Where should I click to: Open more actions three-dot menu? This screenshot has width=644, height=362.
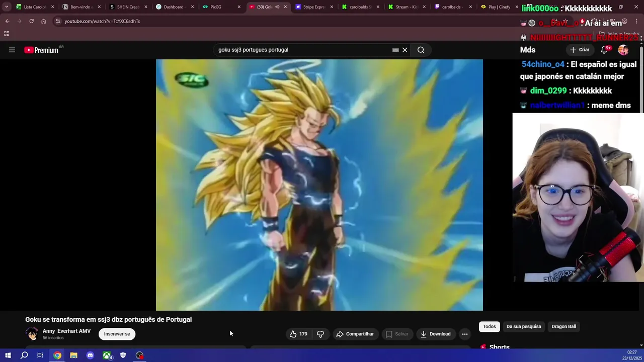[x=465, y=334]
